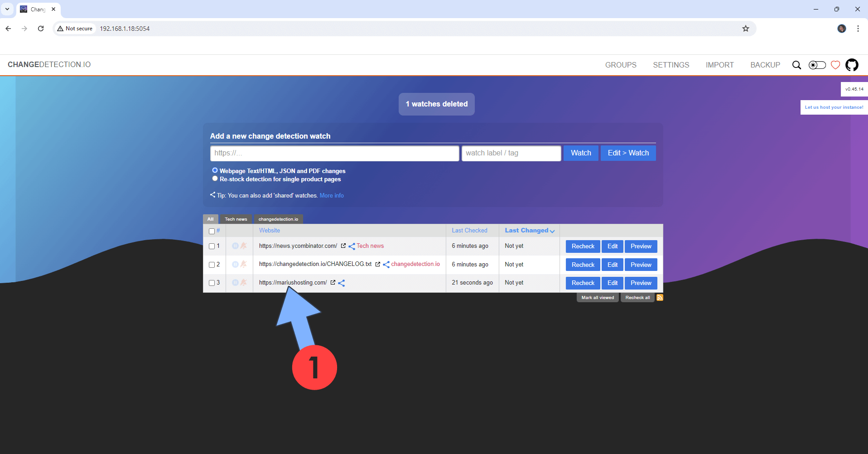Open CHANGELOG.txt external link icon
Screen dimensions: 868x454
coord(378,264)
